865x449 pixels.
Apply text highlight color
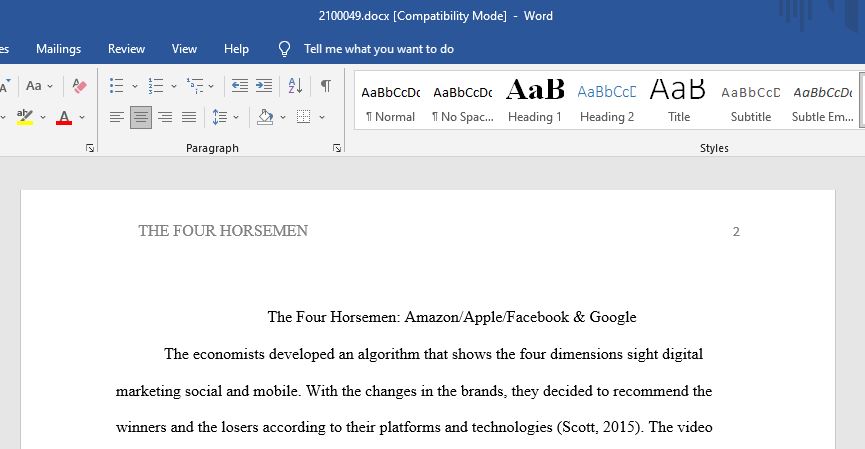(25, 117)
